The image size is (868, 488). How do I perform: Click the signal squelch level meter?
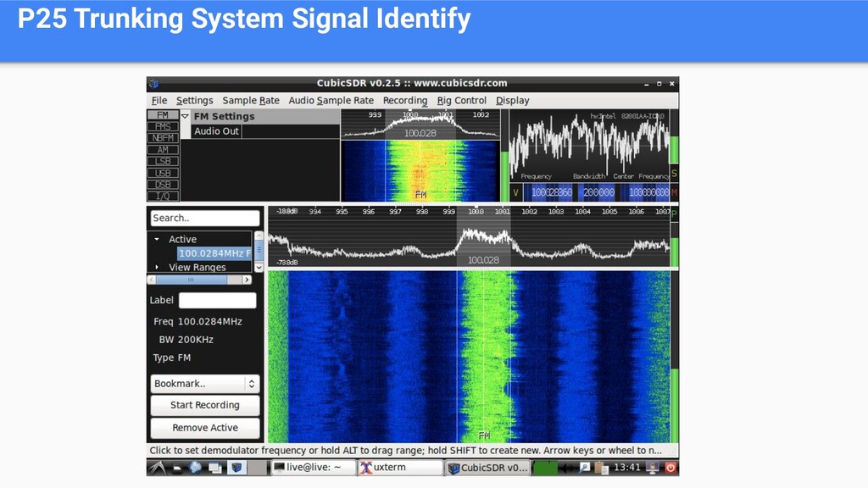point(504,156)
